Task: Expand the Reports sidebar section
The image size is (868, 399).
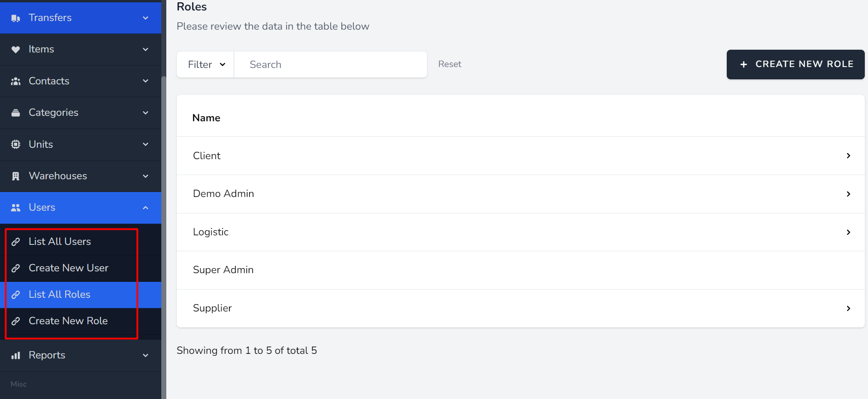Action: tap(145, 355)
